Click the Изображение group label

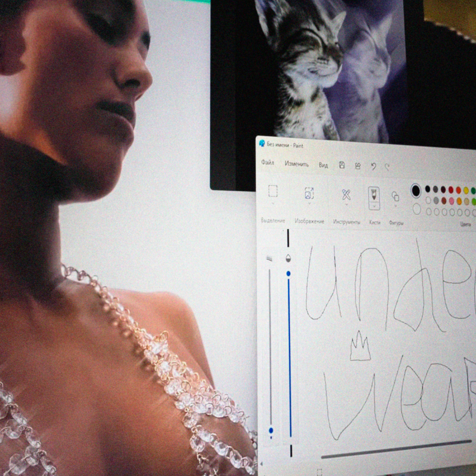(309, 221)
